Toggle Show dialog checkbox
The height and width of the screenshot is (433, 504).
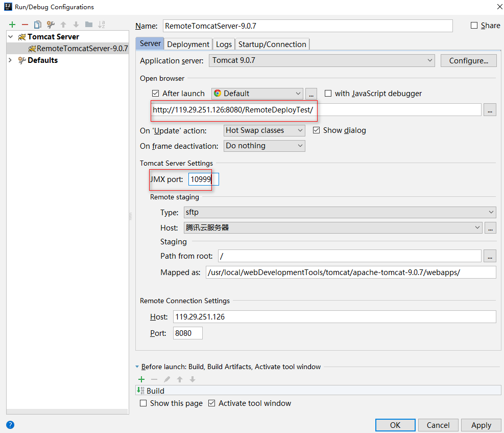316,130
